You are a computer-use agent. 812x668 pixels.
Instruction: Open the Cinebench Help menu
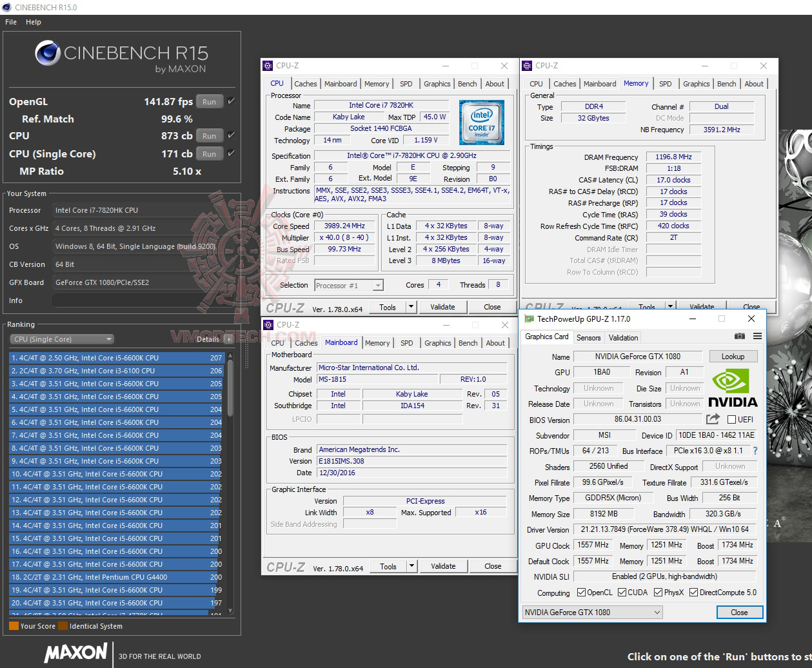34,22
